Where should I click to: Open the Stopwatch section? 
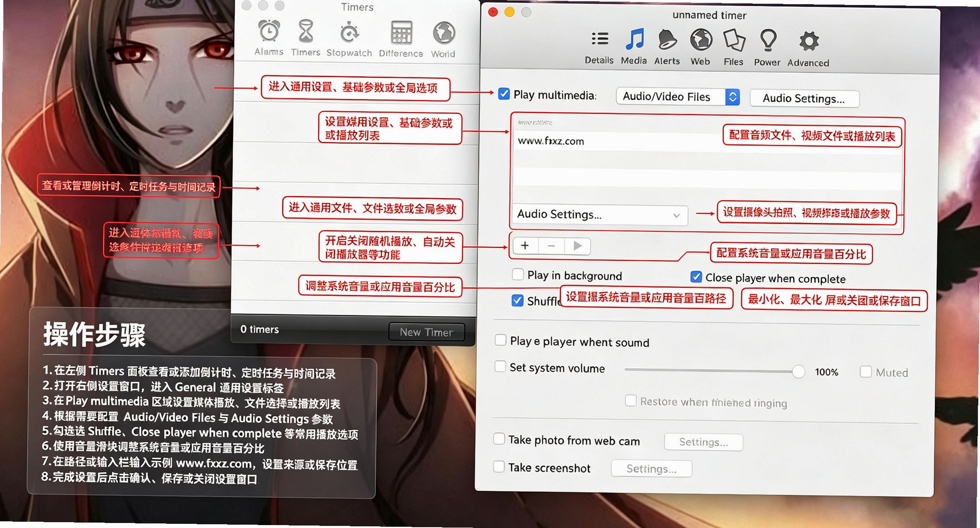click(349, 38)
